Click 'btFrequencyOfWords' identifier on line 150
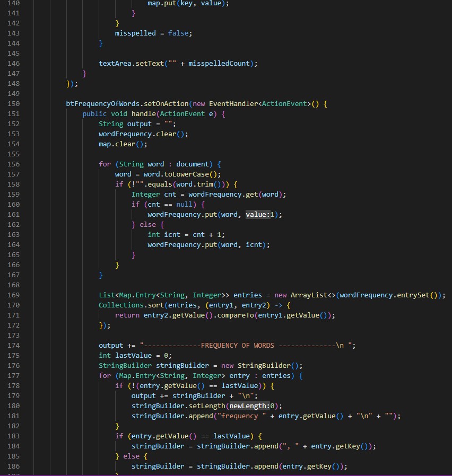452x476 pixels. tap(103, 104)
